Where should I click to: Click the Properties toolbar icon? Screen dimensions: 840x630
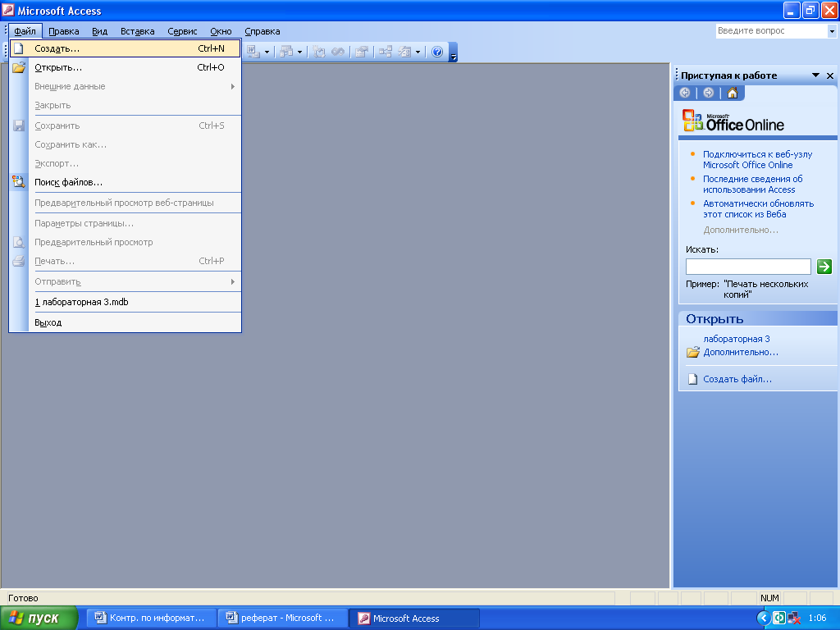(x=362, y=52)
